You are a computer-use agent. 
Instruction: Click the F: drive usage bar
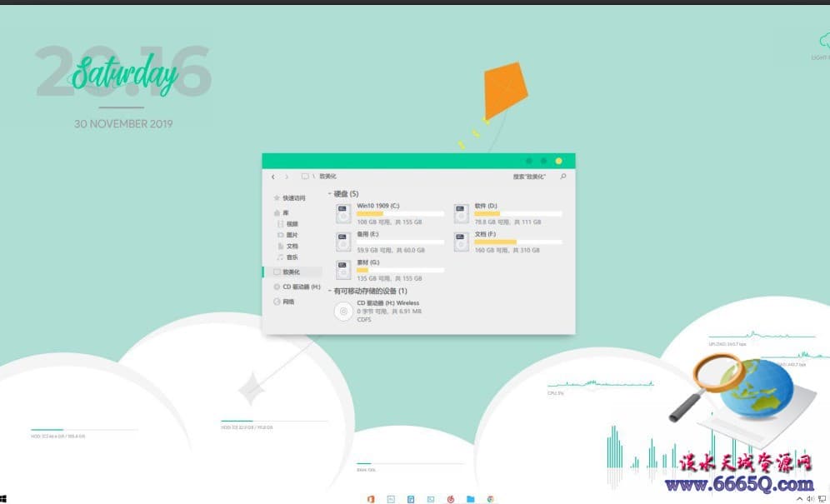point(518,242)
